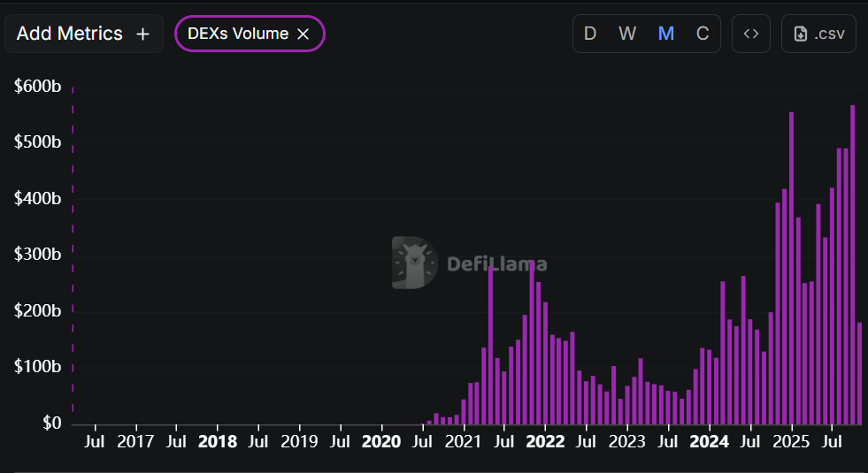Click the plus icon beside Add Metrics
This screenshot has width=868, height=473.
(142, 34)
